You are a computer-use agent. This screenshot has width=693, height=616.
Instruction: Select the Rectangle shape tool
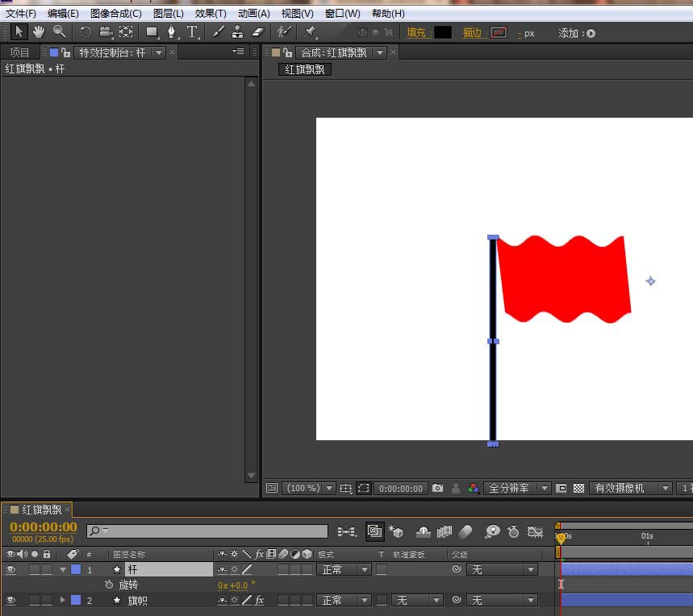pos(152,31)
